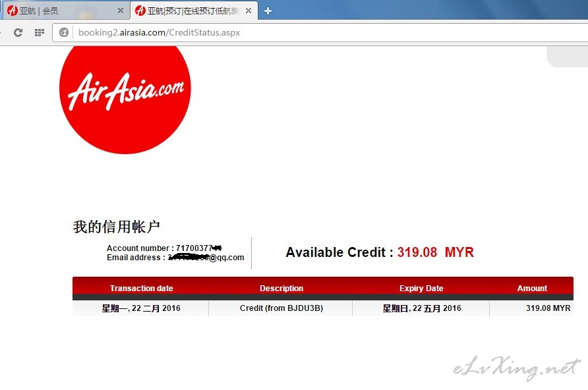
Task: Click the 我的信用帐户 heading
Action: click(x=116, y=227)
